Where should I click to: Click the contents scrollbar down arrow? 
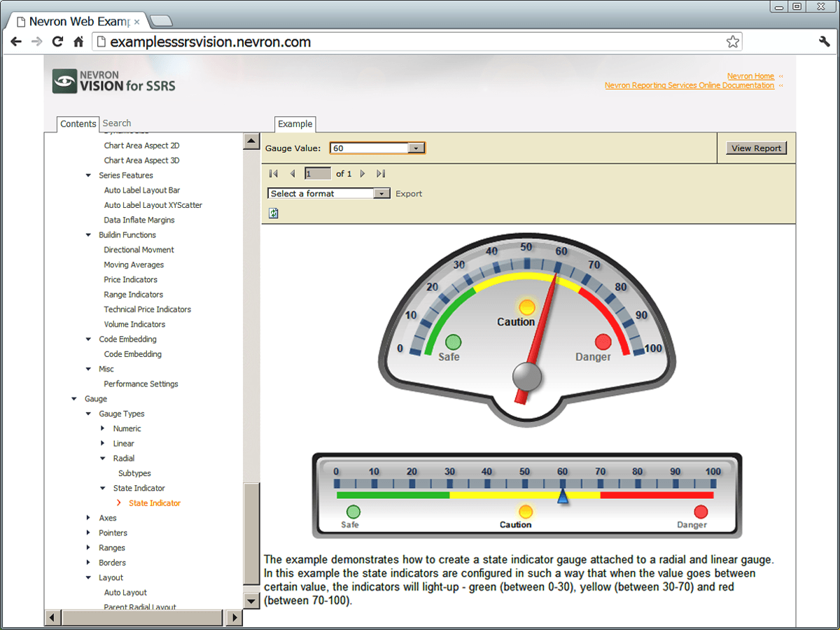pos(251,601)
